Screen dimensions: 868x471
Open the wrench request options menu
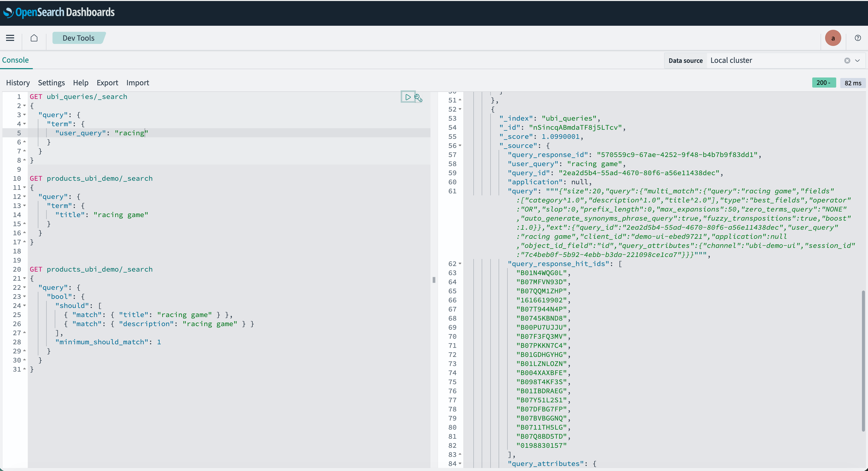pyautogui.click(x=419, y=98)
